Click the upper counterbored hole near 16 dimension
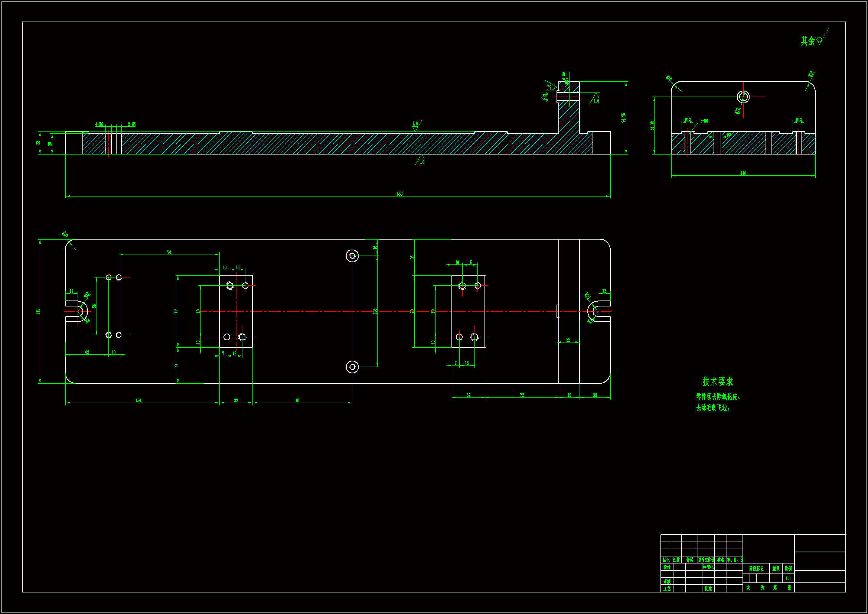Image resolution: width=868 pixels, height=614 pixels. click(x=352, y=256)
